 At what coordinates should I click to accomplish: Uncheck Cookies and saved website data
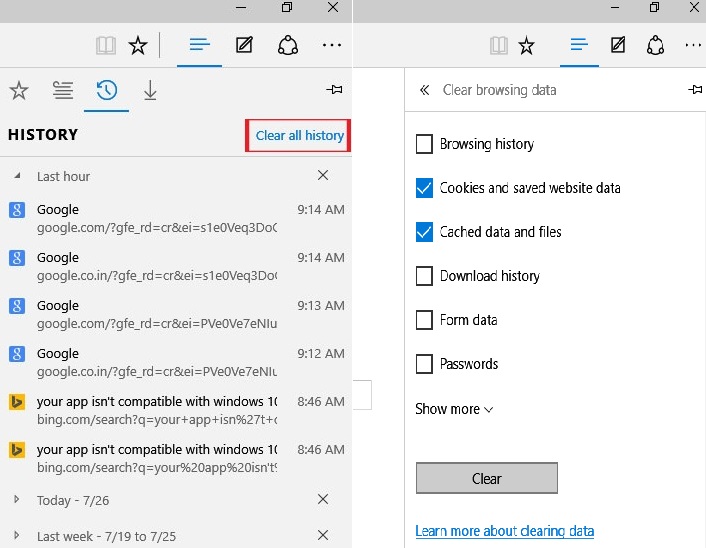(424, 188)
